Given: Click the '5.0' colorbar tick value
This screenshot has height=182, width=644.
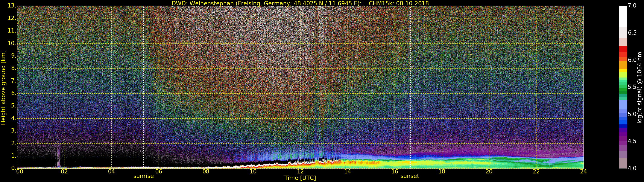Looking at the screenshot, I should pyautogui.click(x=632, y=114).
